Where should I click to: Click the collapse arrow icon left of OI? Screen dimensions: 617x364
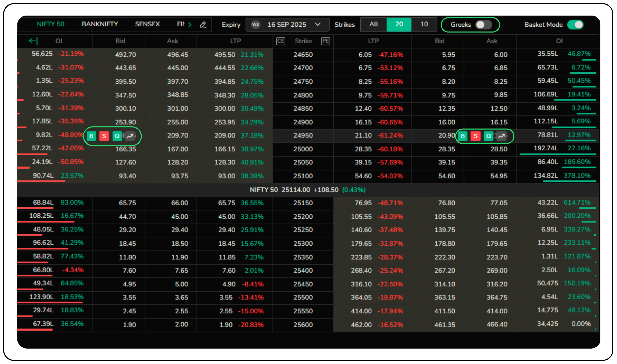[33, 41]
